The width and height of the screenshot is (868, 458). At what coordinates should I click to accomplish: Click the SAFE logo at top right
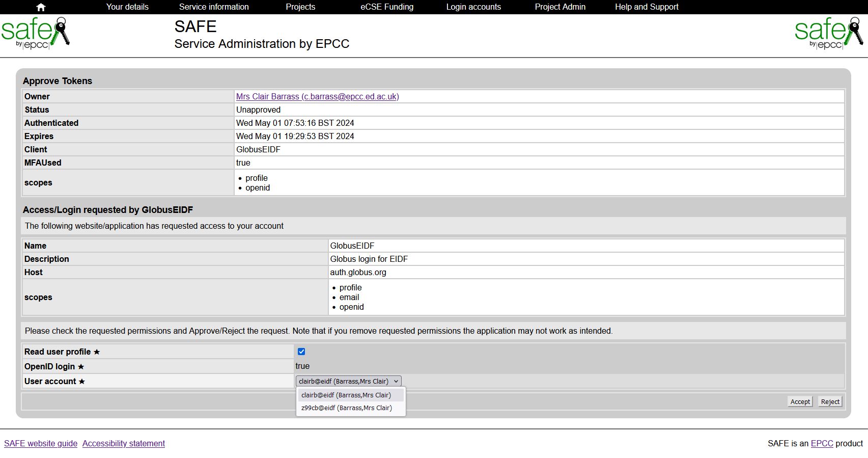pos(828,33)
